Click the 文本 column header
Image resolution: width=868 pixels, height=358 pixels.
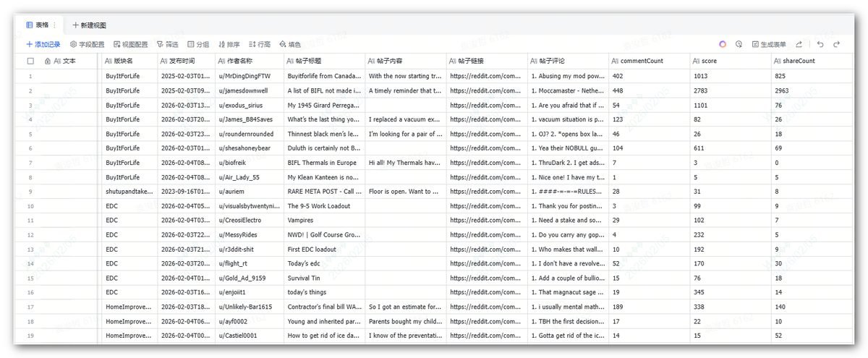pos(69,61)
